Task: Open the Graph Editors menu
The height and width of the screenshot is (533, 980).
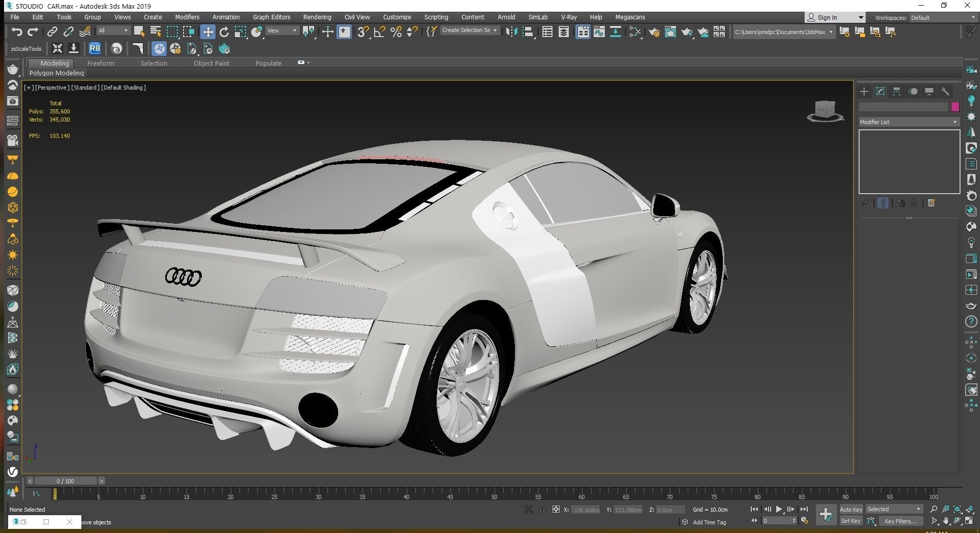Action: point(271,17)
